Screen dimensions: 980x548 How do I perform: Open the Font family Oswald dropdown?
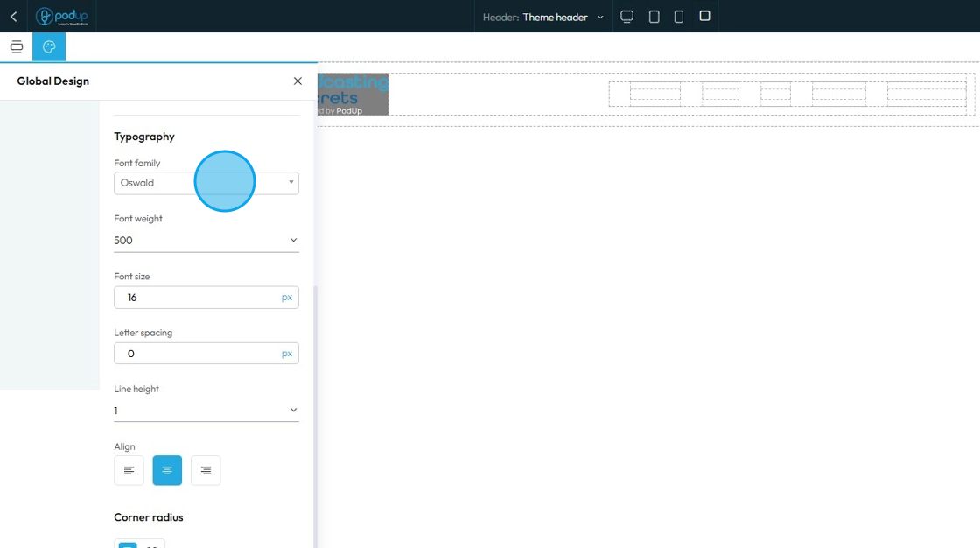(x=206, y=183)
